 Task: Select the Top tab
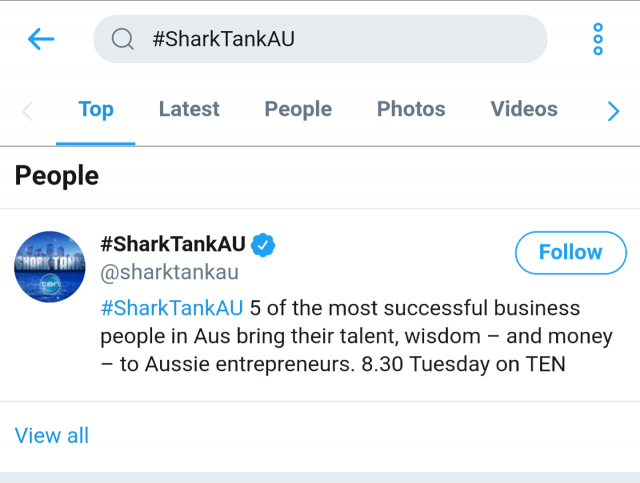pos(96,109)
